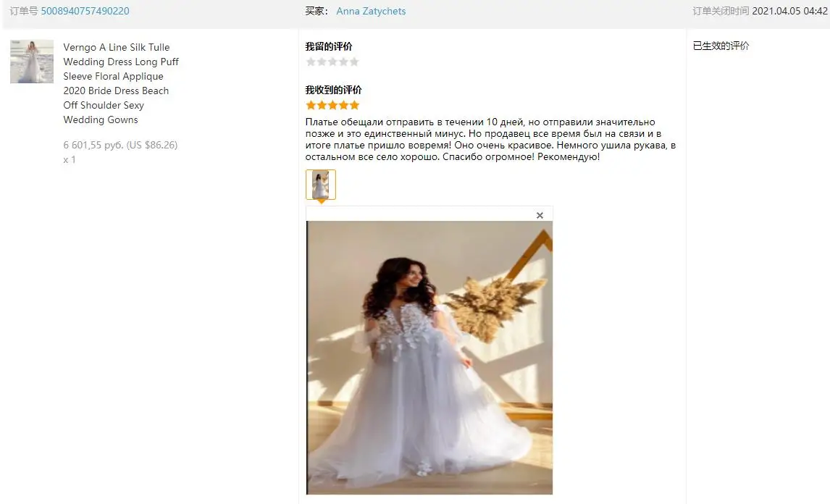Click the wedding dress product thumbnail
This screenshot has height=504, width=830.
pyautogui.click(x=32, y=62)
